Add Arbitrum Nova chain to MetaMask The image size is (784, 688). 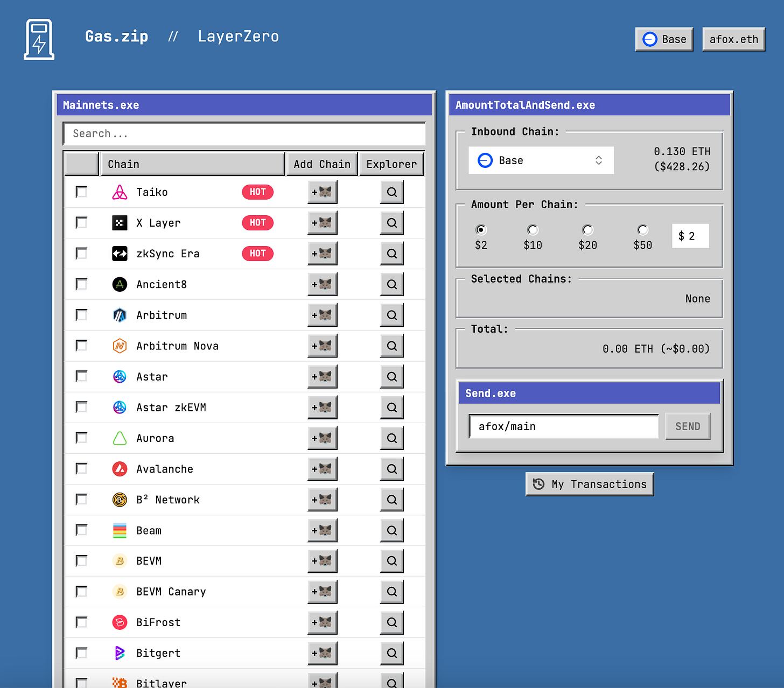[x=322, y=346]
